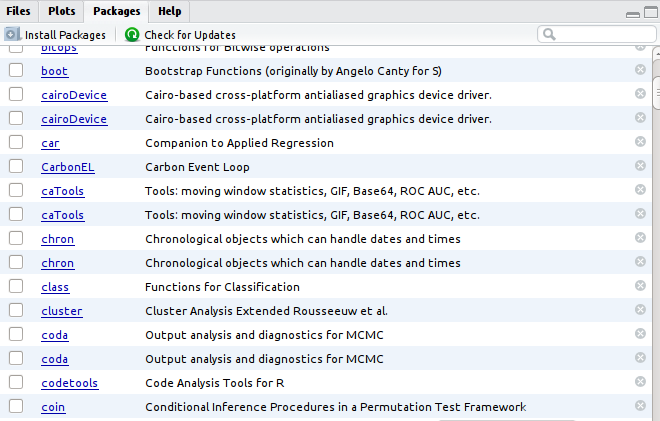Click the remove icon for codetools

pyautogui.click(x=640, y=382)
